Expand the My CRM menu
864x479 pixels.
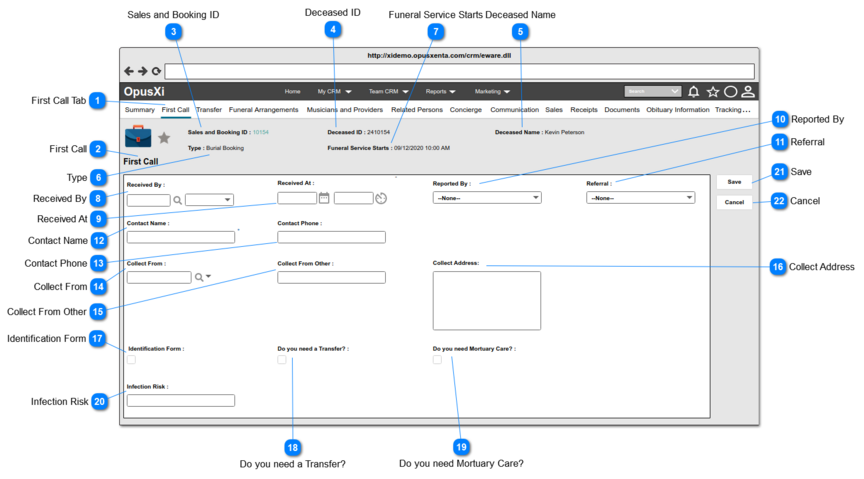(x=334, y=92)
